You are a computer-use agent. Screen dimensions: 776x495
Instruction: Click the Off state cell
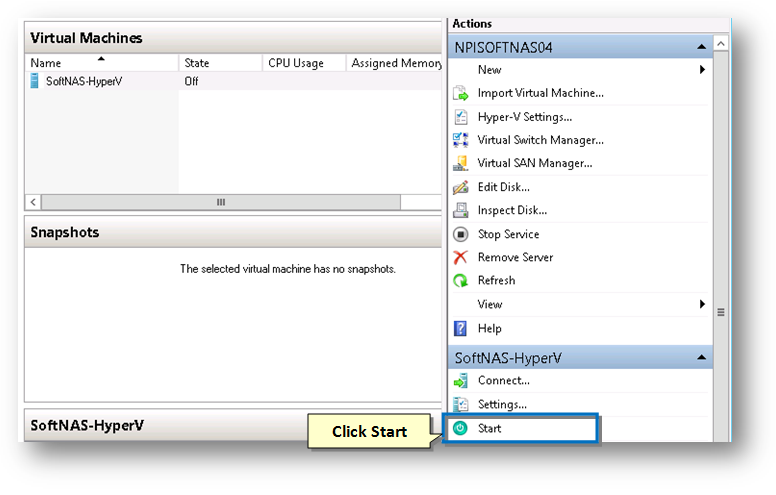[192, 81]
